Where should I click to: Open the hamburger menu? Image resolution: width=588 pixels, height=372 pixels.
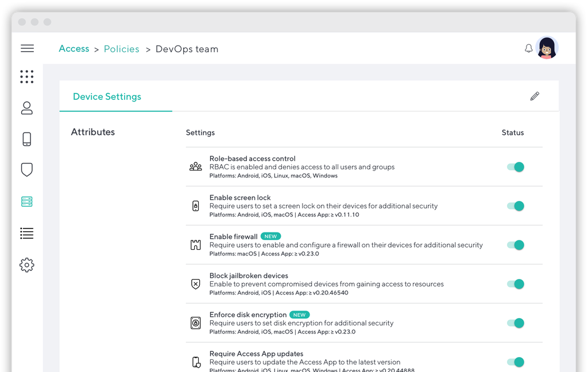tap(27, 49)
